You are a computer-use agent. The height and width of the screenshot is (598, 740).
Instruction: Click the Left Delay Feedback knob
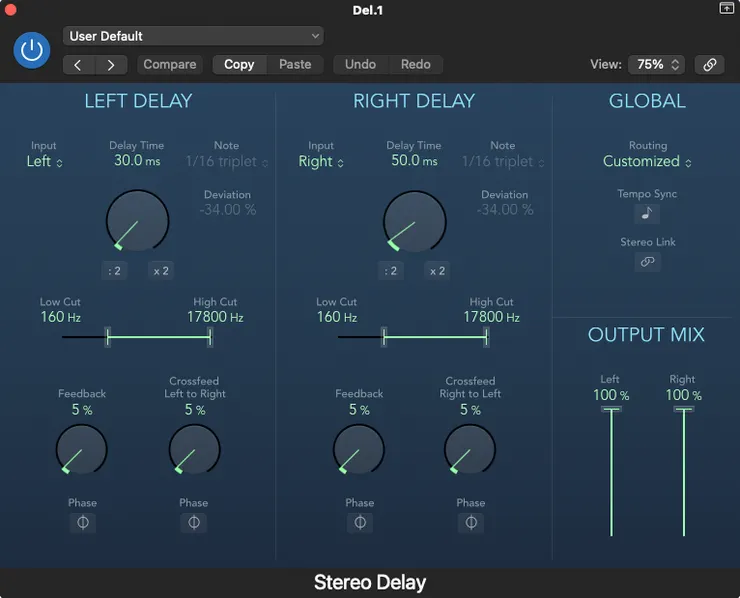point(82,449)
